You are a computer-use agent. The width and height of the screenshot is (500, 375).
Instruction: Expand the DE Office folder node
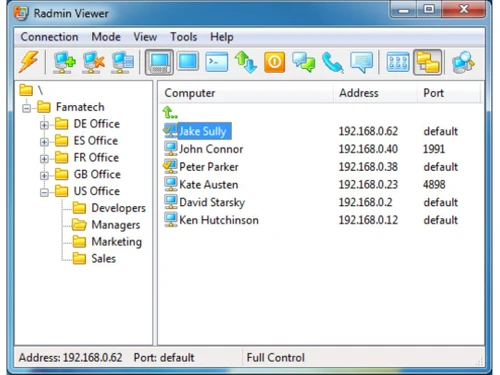pyautogui.click(x=44, y=125)
